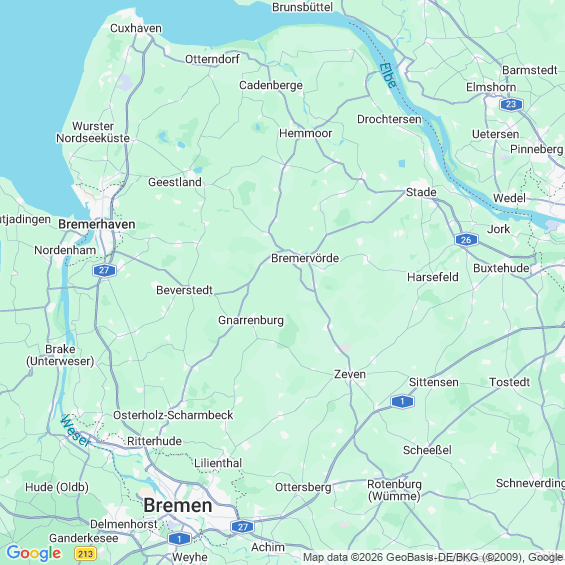Click the A1 highway shield near Sittensen
This screenshot has width=565, height=565.
tap(402, 401)
